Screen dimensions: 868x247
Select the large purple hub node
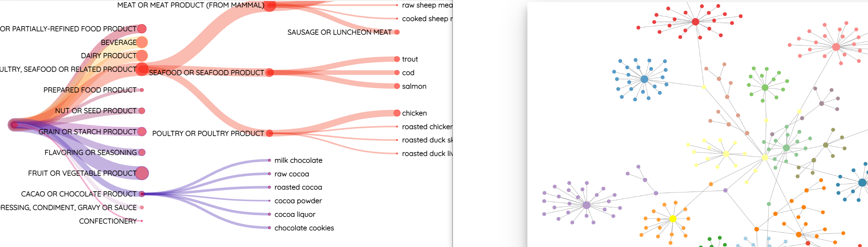pyautogui.click(x=586, y=205)
